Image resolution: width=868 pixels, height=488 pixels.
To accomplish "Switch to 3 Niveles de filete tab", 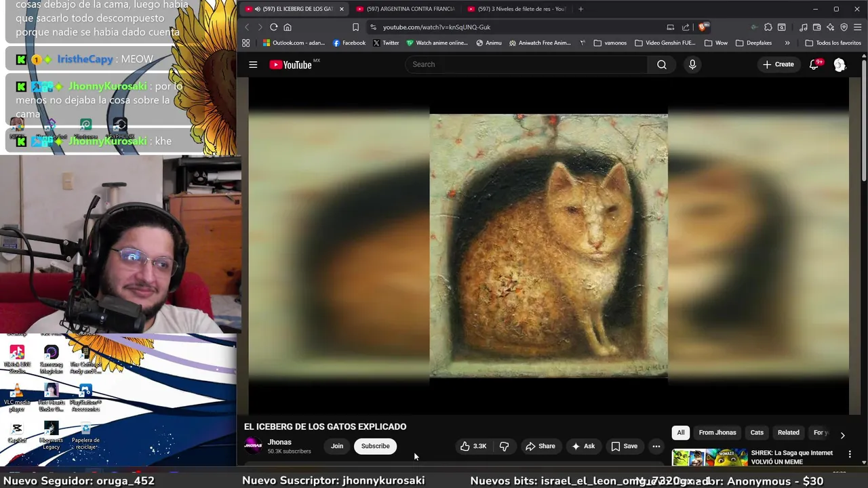I will (517, 9).
